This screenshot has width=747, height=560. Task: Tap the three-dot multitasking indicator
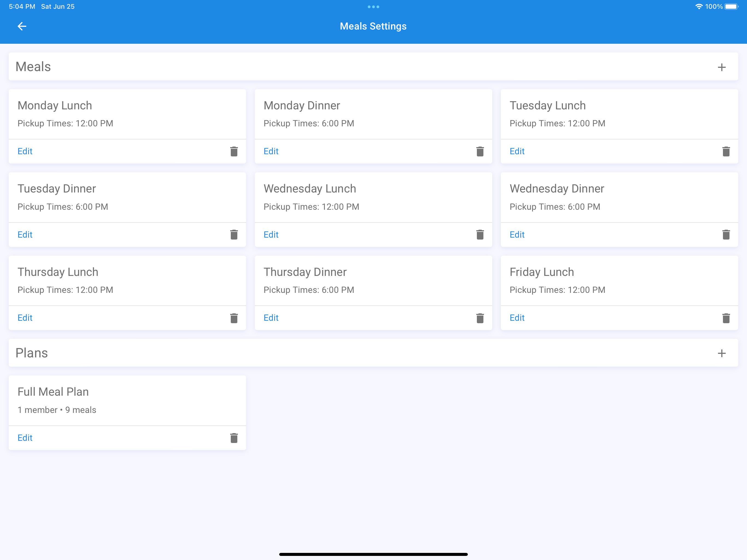[x=373, y=7]
